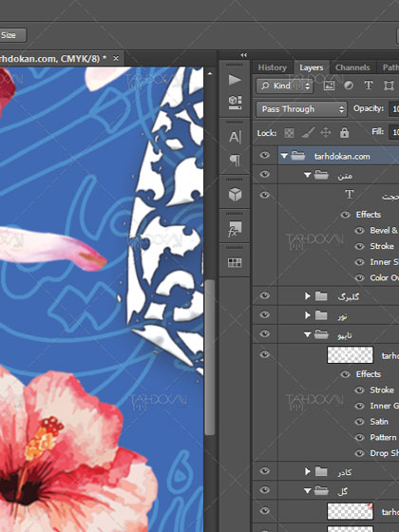Toggle Pattern Overlay effect visibility
This screenshot has width=399, height=532.
tap(359, 438)
